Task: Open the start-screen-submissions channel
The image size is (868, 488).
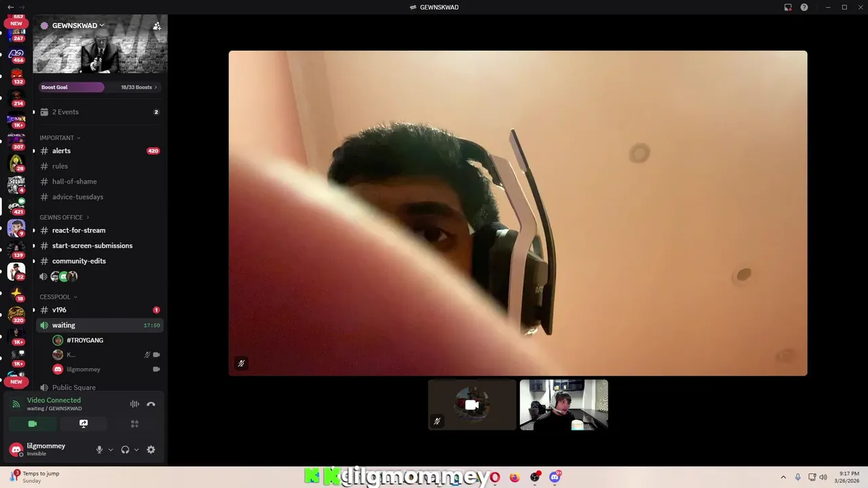Action: pos(99,245)
